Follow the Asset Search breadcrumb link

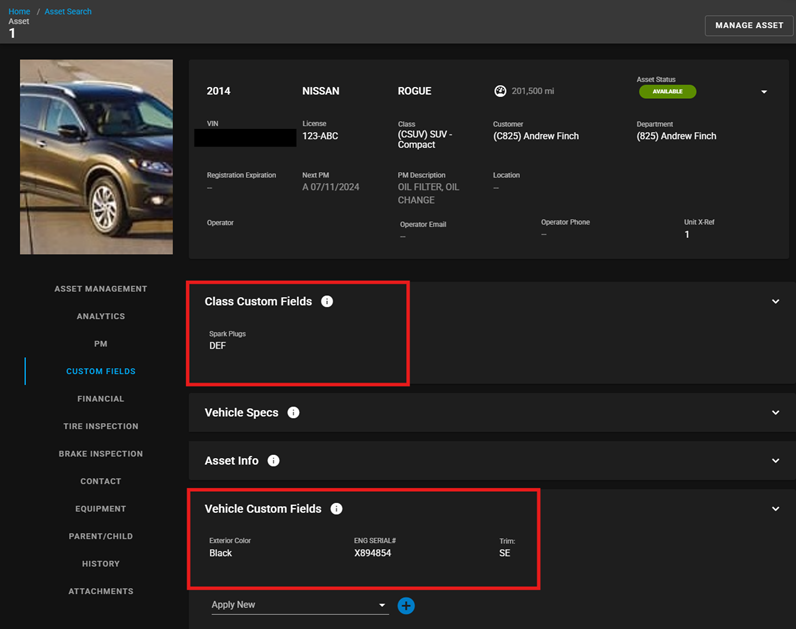tap(68, 12)
